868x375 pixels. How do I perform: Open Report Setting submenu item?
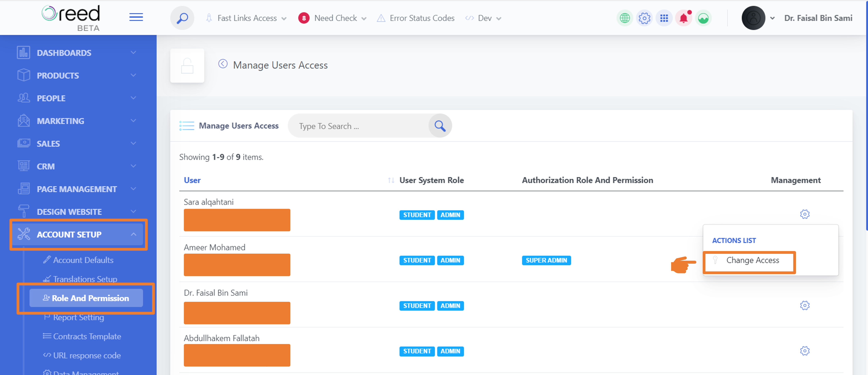[x=74, y=317]
